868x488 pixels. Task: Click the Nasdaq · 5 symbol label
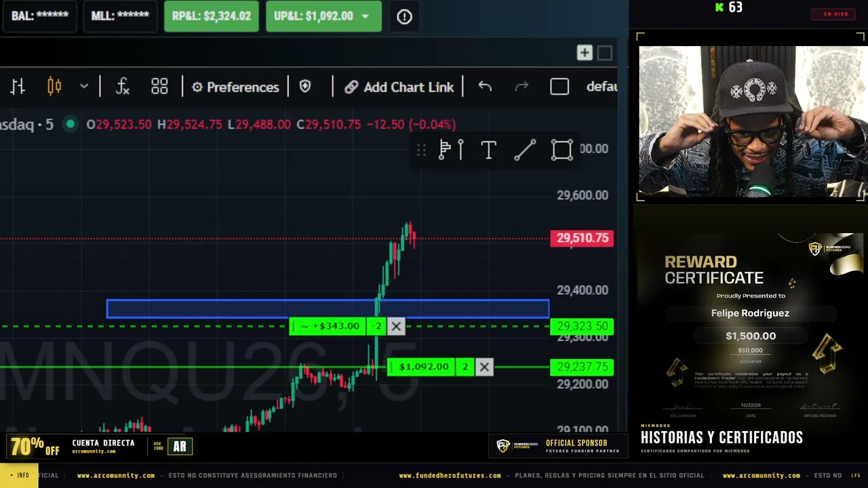[27, 125]
